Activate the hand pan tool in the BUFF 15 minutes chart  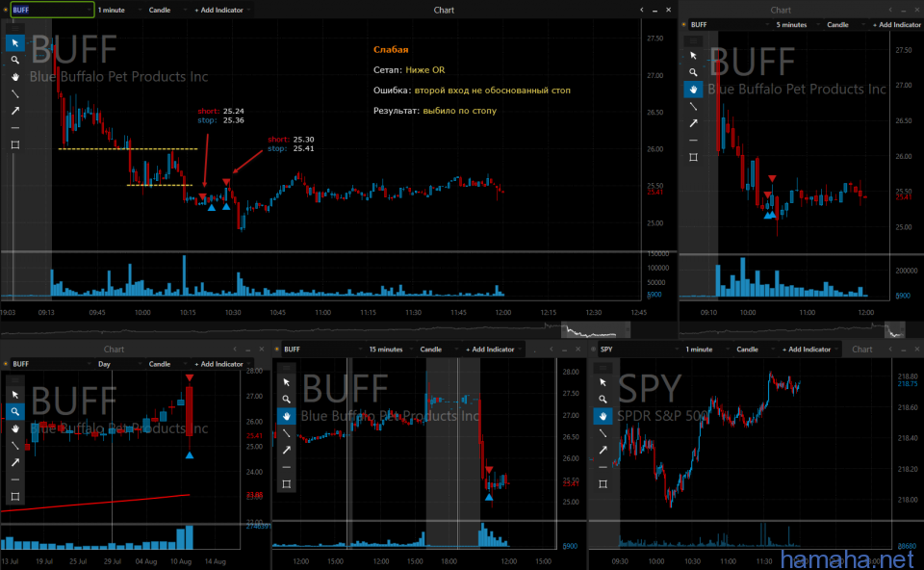(287, 416)
